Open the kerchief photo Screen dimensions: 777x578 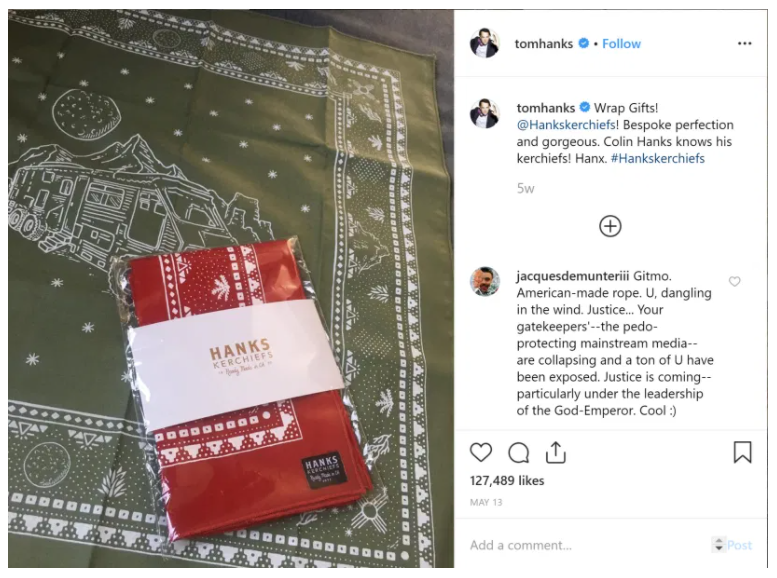(231, 289)
